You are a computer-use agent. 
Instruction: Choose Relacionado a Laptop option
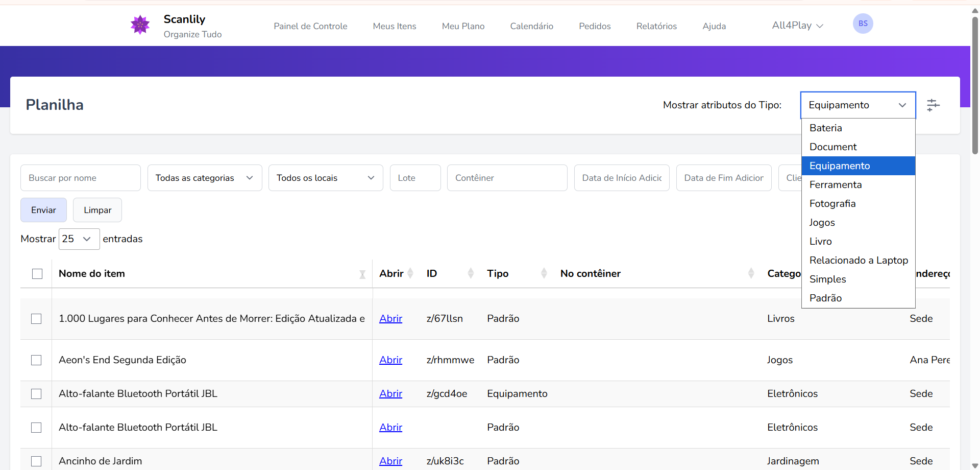(x=859, y=260)
